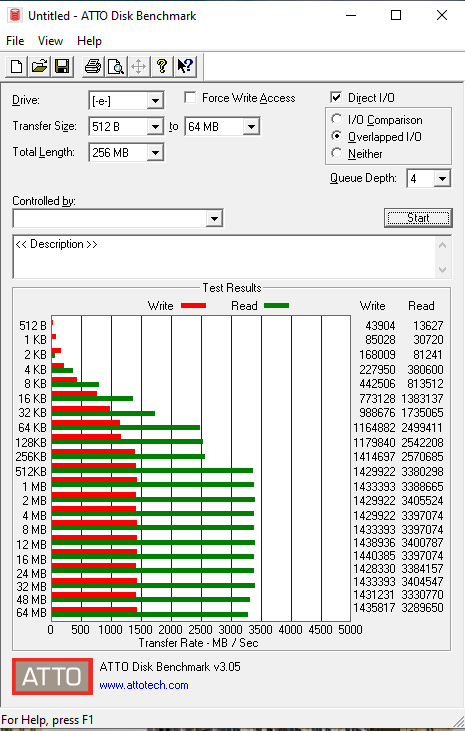Open Print Preview toolbar icon
Image resolution: width=465 pixels, height=731 pixels.
(x=116, y=67)
